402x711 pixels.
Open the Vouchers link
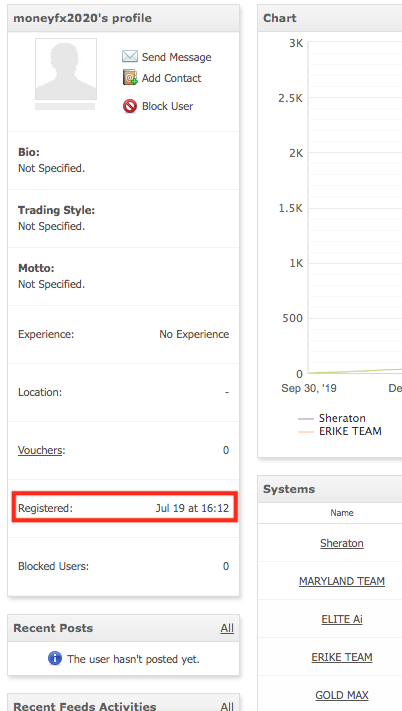[x=40, y=450]
